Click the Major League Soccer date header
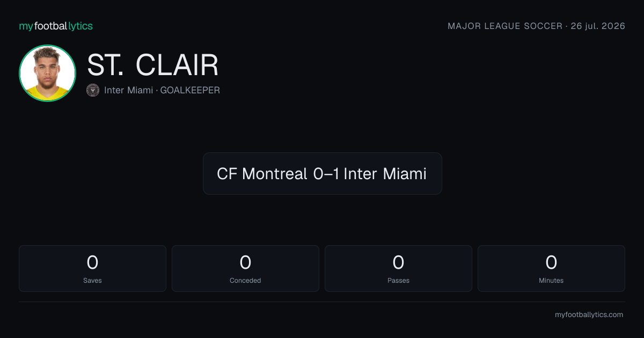The height and width of the screenshot is (338, 644). click(537, 26)
